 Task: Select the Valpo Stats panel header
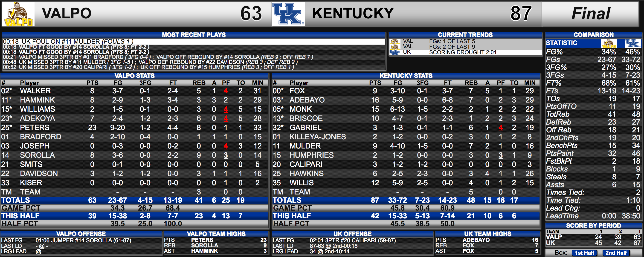click(134, 76)
